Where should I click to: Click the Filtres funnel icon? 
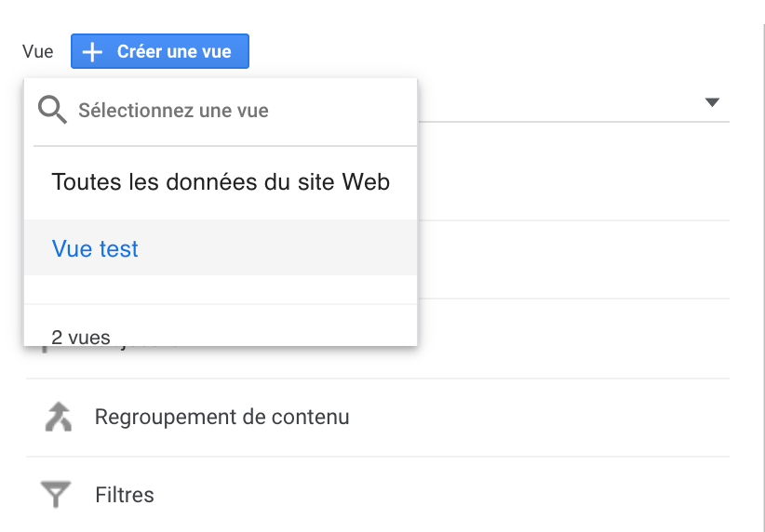click(x=56, y=495)
